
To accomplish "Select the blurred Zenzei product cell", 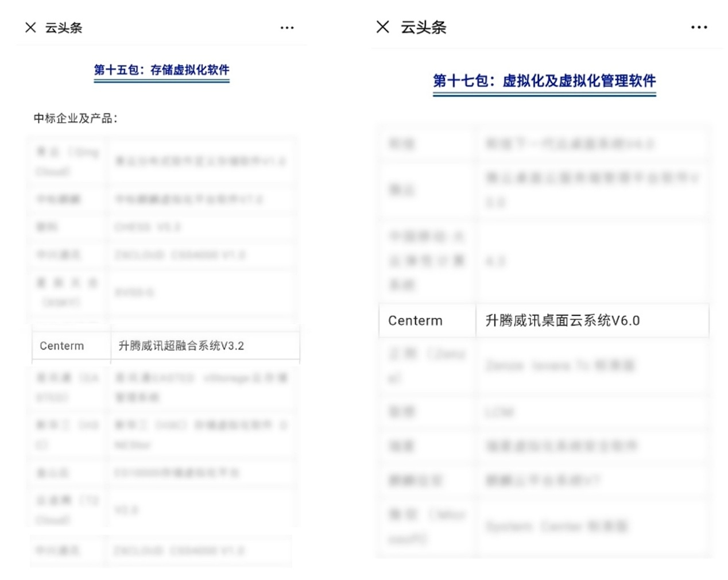I will 560,366.
